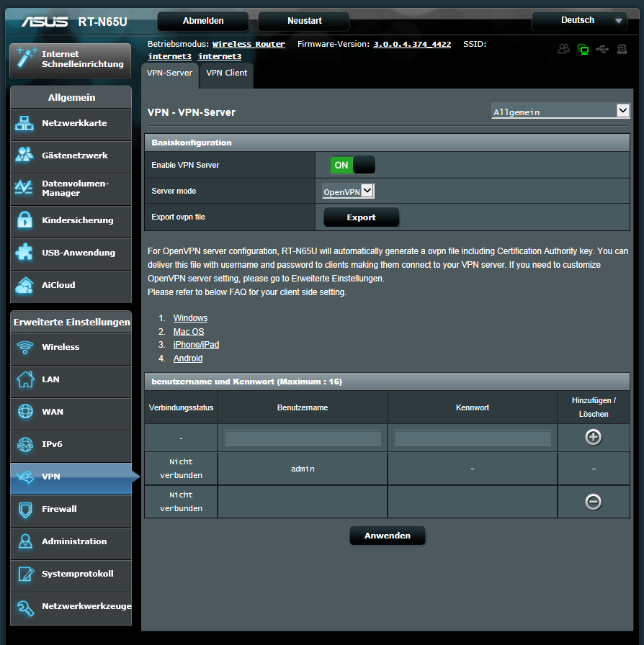Toggle the Enable VPN Server switch off

pyautogui.click(x=352, y=165)
